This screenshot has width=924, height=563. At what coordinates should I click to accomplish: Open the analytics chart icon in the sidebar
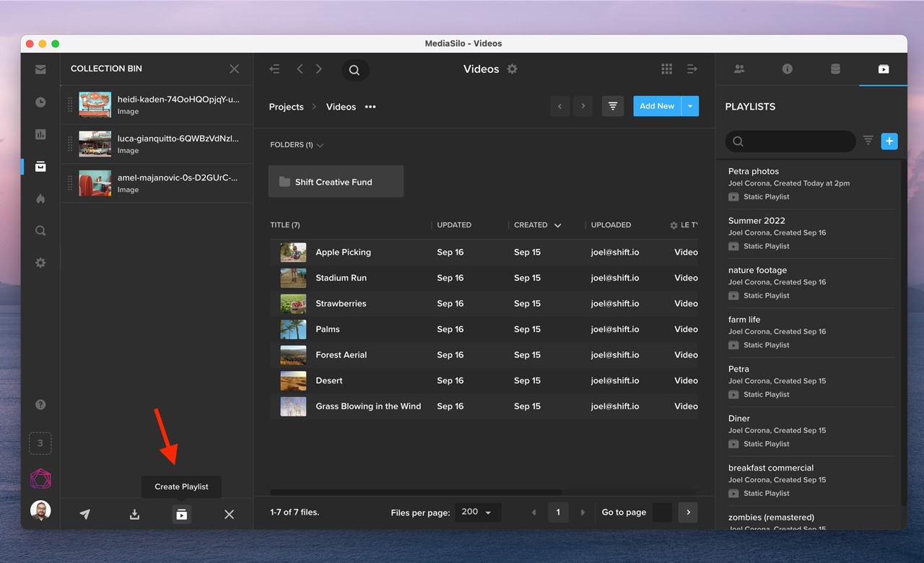tap(40, 134)
